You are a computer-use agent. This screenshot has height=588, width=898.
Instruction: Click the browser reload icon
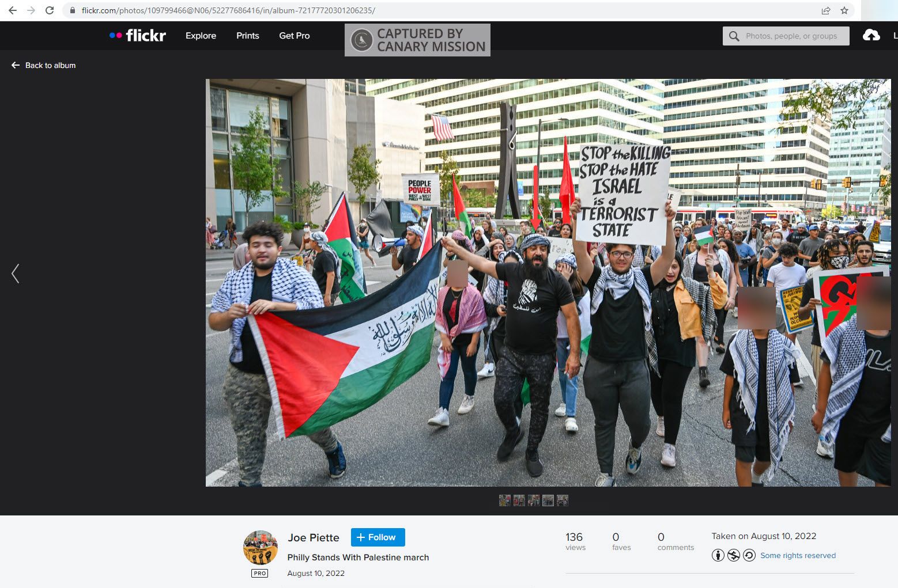coord(50,10)
